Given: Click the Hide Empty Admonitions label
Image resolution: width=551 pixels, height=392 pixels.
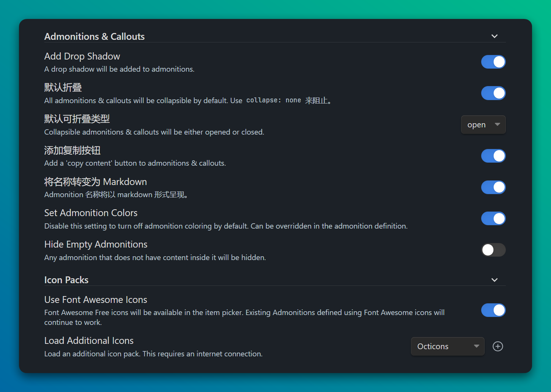Looking at the screenshot, I should 96,245.
